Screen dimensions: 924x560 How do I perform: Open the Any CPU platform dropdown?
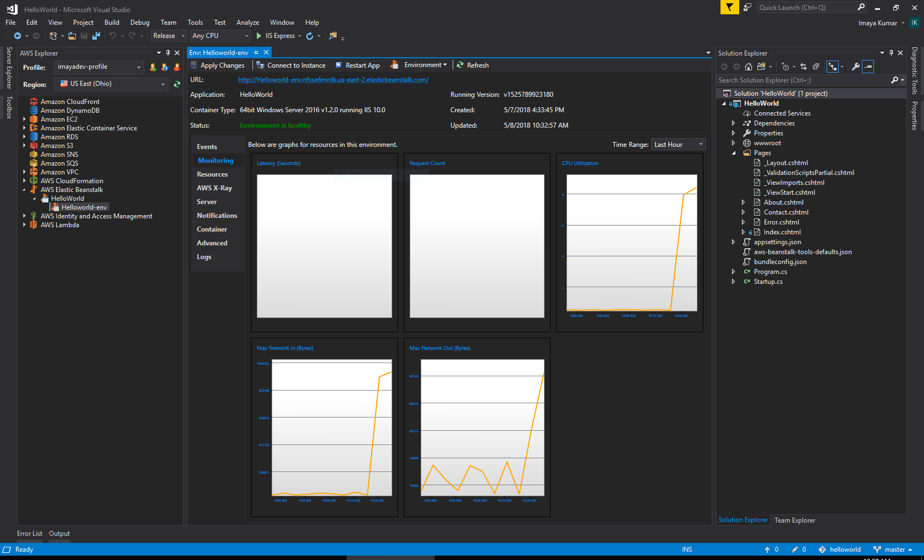tap(221, 36)
